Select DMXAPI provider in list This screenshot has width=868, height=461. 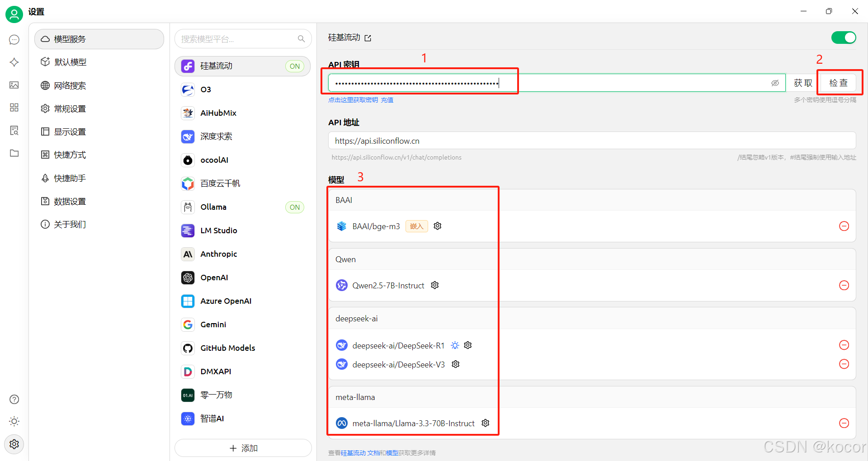point(243,372)
